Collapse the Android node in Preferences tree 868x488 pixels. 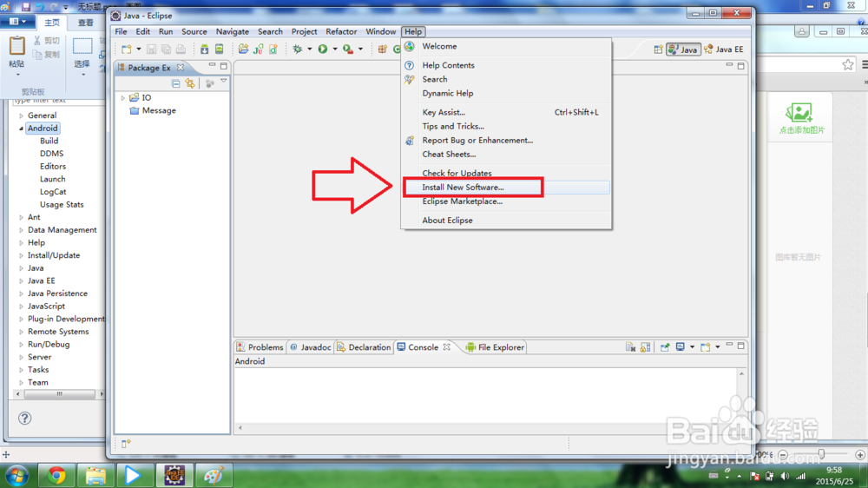(x=21, y=129)
